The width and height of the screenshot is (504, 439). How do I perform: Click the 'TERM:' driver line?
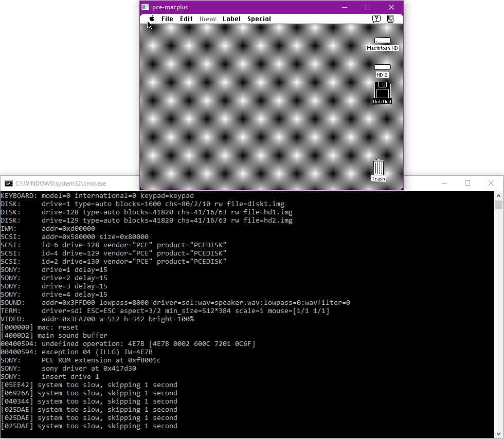coord(165,311)
